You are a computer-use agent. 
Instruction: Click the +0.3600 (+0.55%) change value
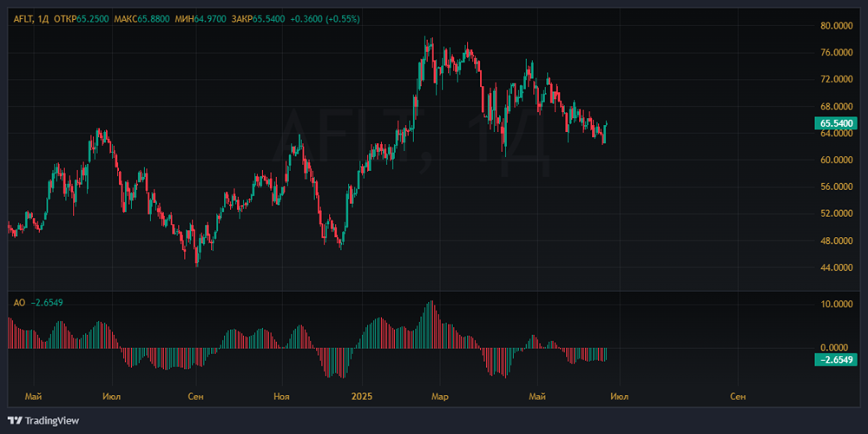(325, 18)
